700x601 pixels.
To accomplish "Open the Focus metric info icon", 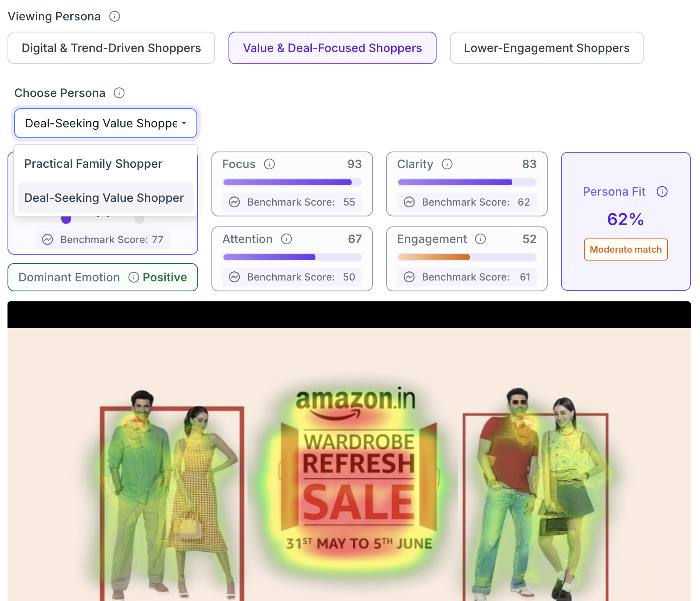I will (x=269, y=164).
